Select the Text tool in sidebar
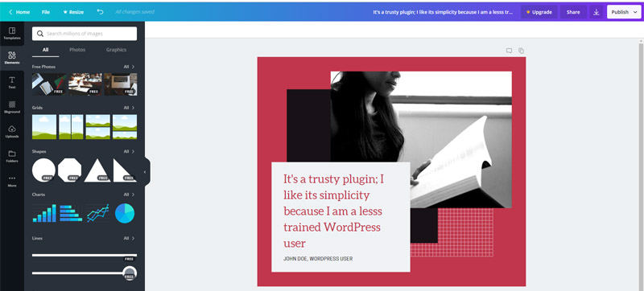The height and width of the screenshot is (291, 644). [12, 82]
